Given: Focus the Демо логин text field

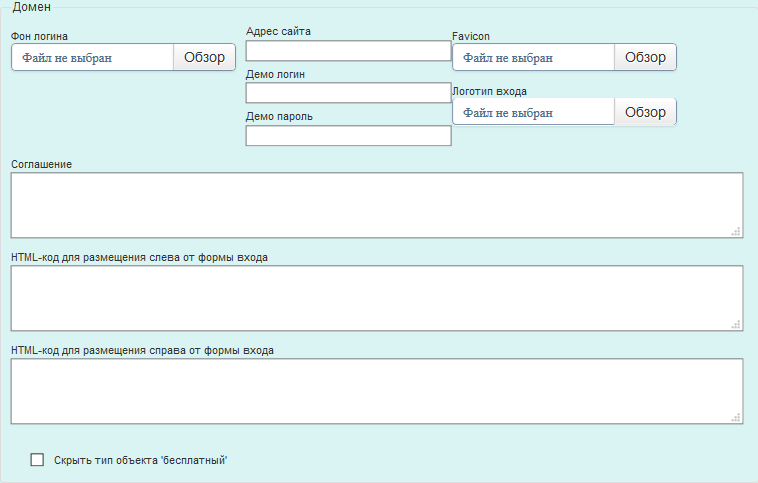Looking at the screenshot, I should [348, 93].
